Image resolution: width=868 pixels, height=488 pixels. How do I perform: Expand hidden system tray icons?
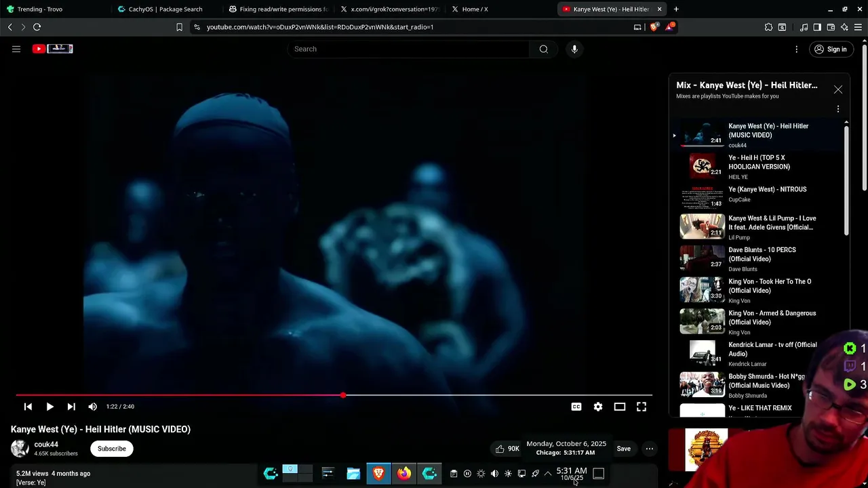pyautogui.click(x=548, y=474)
